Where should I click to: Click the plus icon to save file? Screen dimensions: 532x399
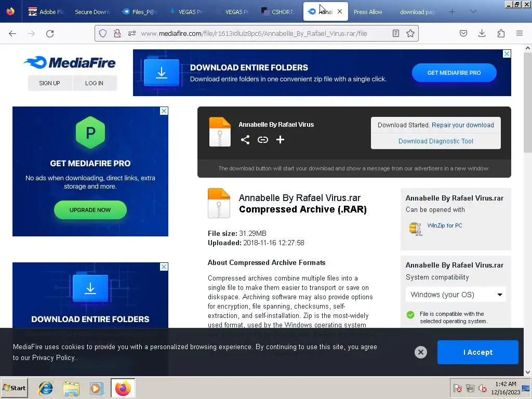(x=280, y=139)
